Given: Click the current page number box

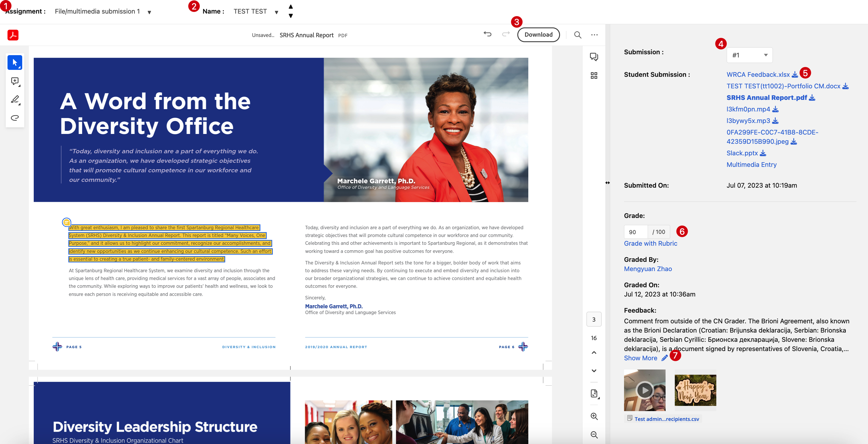Looking at the screenshot, I should coord(594,319).
